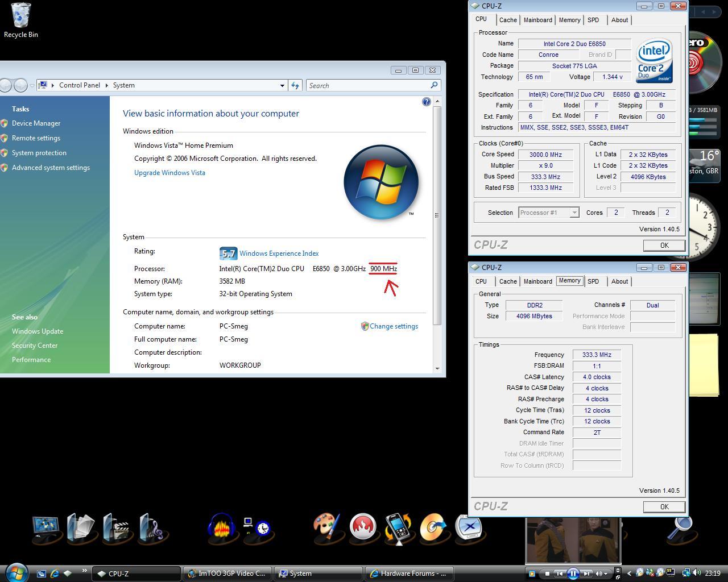The width and height of the screenshot is (728, 582).
Task: Go to previous track in taskbar player
Action: click(x=559, y=573)
